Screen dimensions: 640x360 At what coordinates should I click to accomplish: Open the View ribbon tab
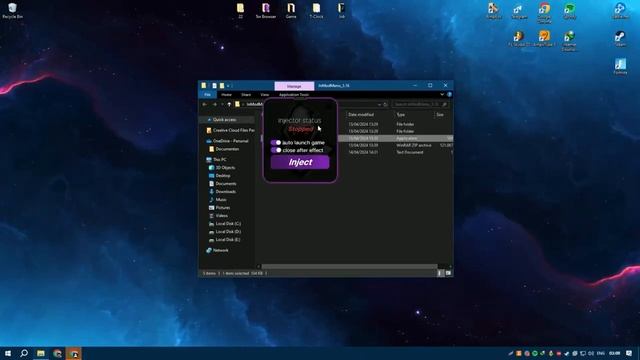(264, 95)
